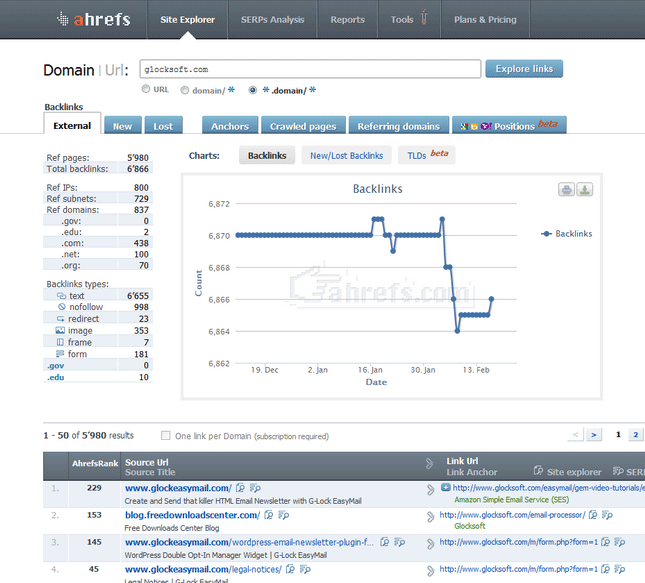The width and height of the screenshot is (645, 583).
Task: Go to previous results page arrow
Action: click(575, 434)
